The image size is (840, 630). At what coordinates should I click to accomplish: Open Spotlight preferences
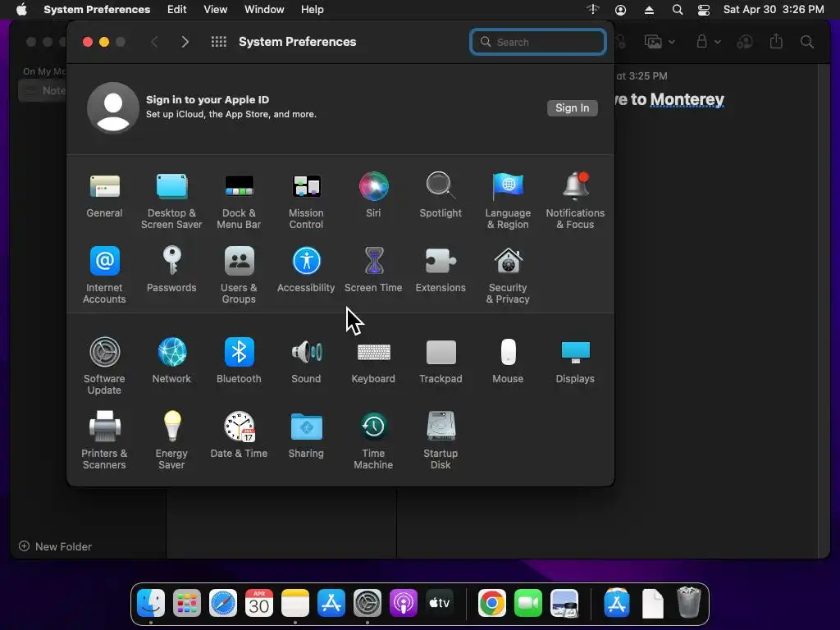[441, 195]
